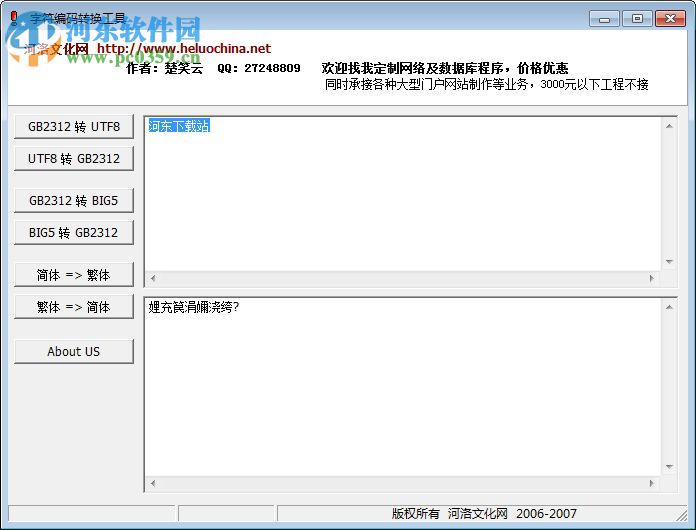Click inside the upper input text box
Image resolution: width=696 pixels, height=530 pixels.
(403, 194)
